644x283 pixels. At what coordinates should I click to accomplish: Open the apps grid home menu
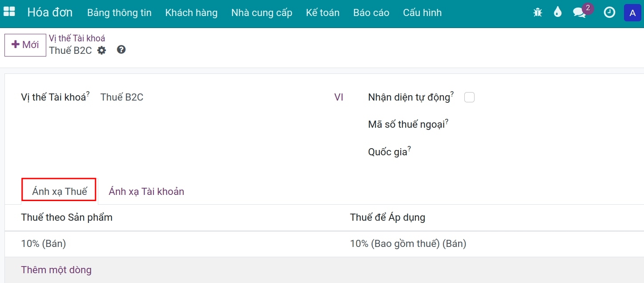click(9, 12)
